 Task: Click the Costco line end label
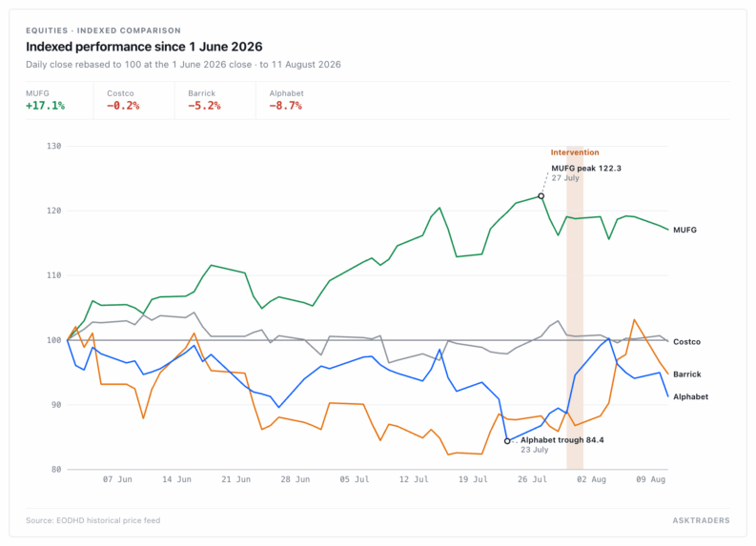pos(686,342)
